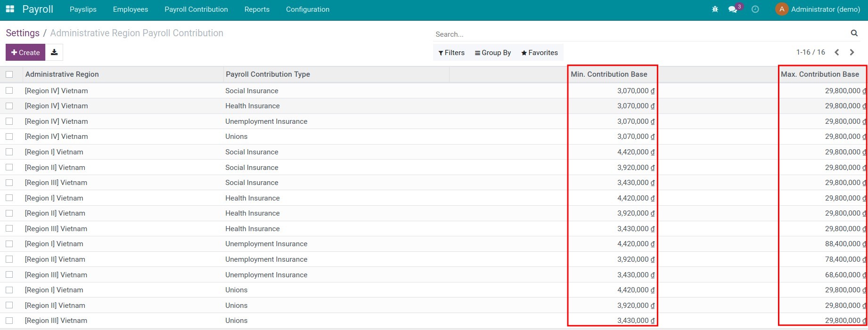The height and width of the screenshot is (330, 868).
Task: Click the search magnifier icon
Action: pyautogui.click(x=854, y=33)
